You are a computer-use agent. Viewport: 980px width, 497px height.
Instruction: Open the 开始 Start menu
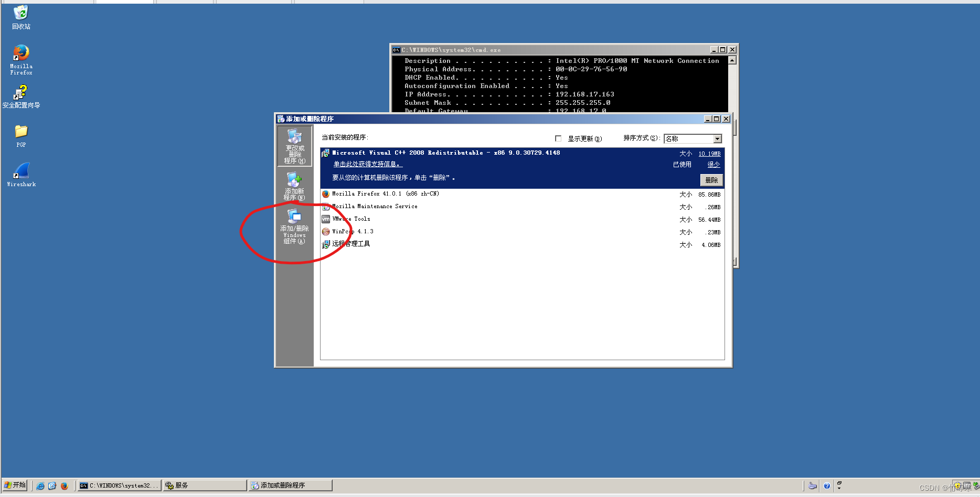[x=15, y=485]
